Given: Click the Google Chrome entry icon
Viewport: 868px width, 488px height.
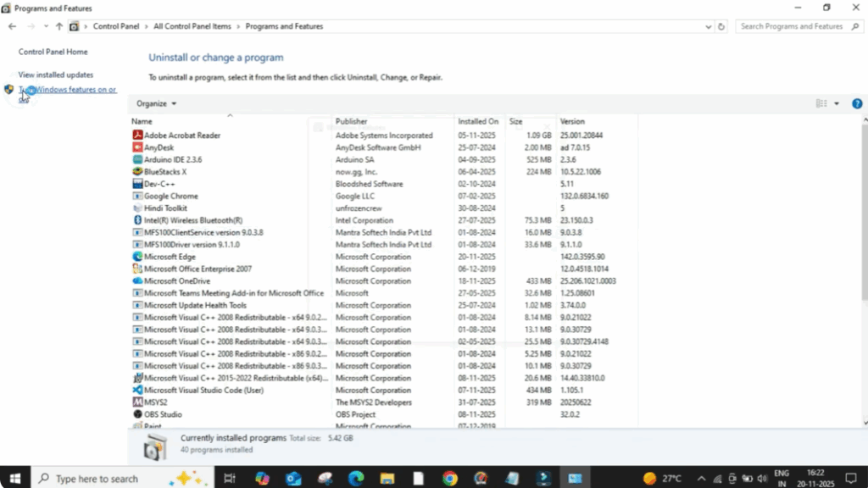Looking at the screenshot, I should [138, 196].
